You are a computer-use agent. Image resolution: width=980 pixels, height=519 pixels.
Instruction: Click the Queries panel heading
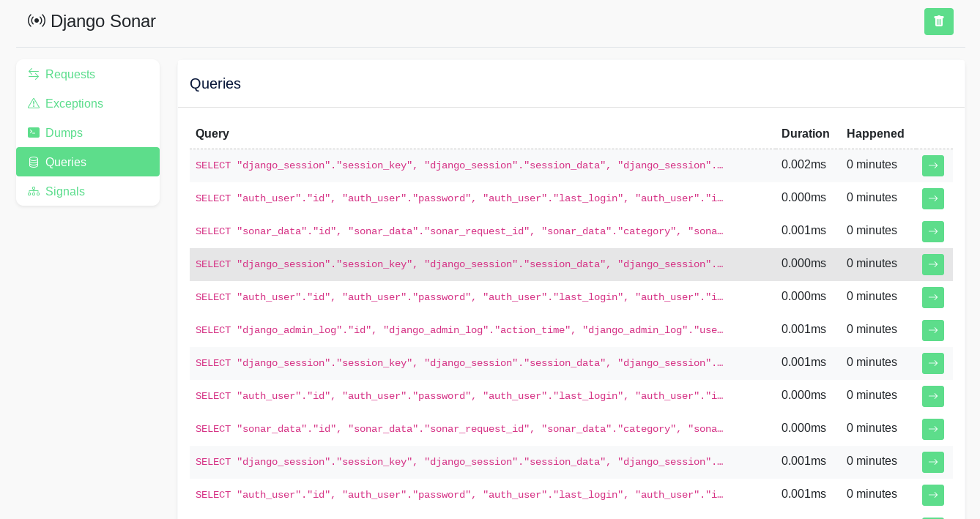[x=215, y=83]
